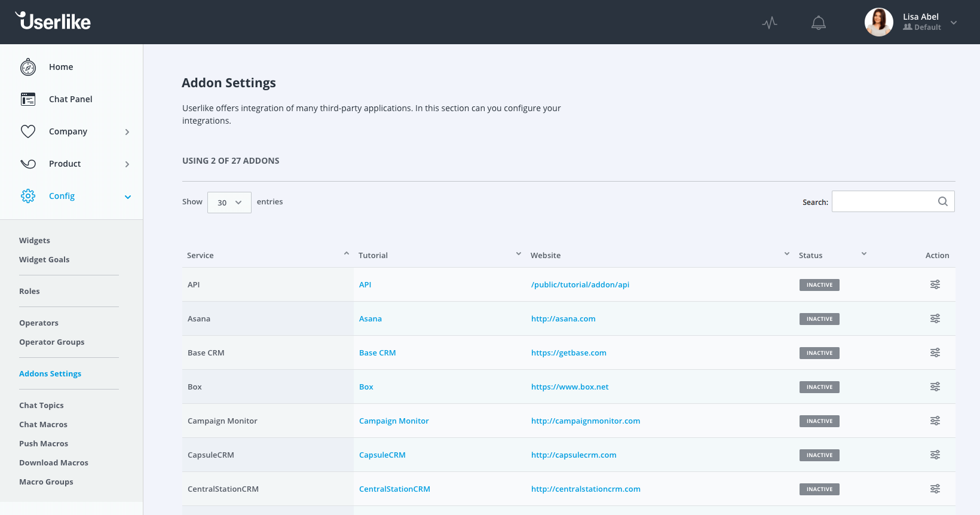The image size is (980, 515).
Task: Expand the Company submenu chevron
Action: click(127, 132)
